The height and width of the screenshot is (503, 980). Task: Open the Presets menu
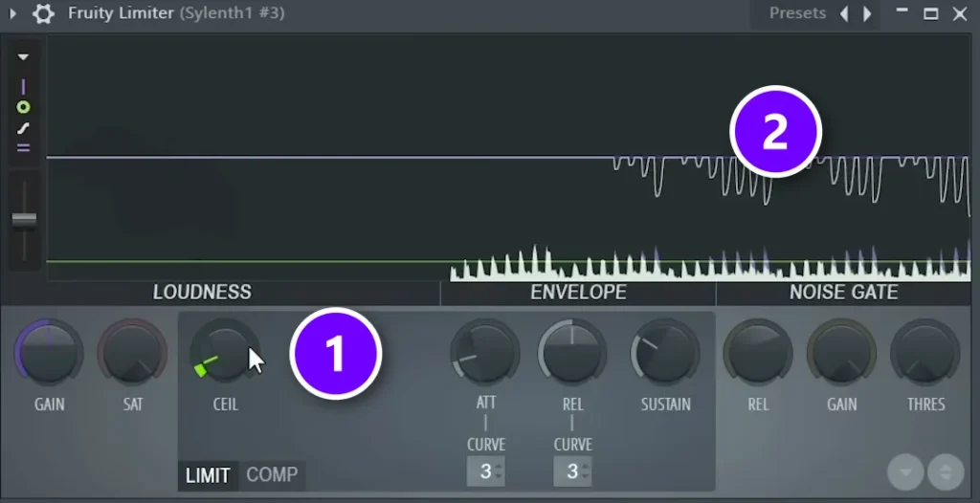tap(797, 13)
